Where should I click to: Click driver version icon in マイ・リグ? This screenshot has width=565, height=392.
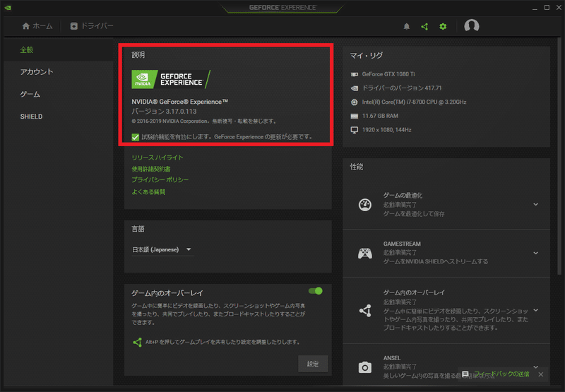(x=355, y=88)
